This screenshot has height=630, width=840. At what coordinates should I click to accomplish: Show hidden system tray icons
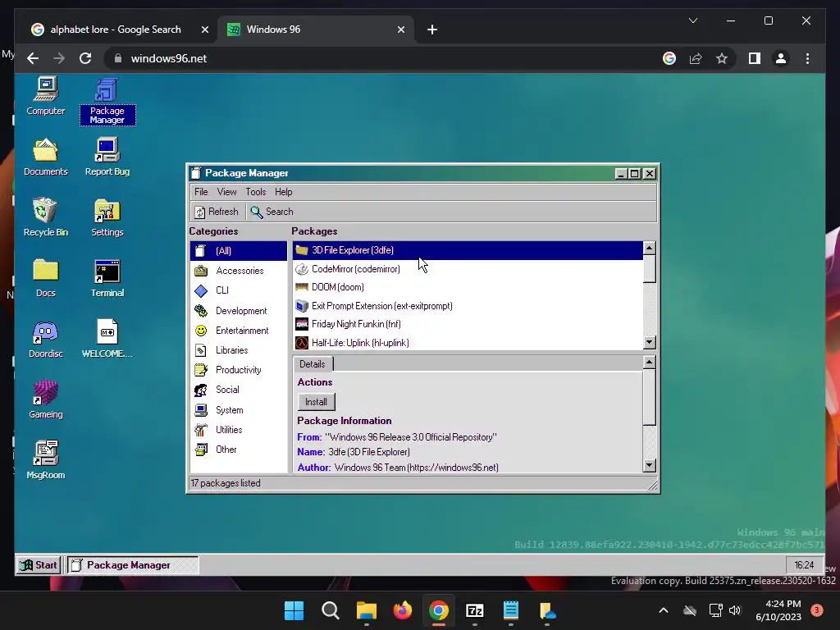[663, 610]
